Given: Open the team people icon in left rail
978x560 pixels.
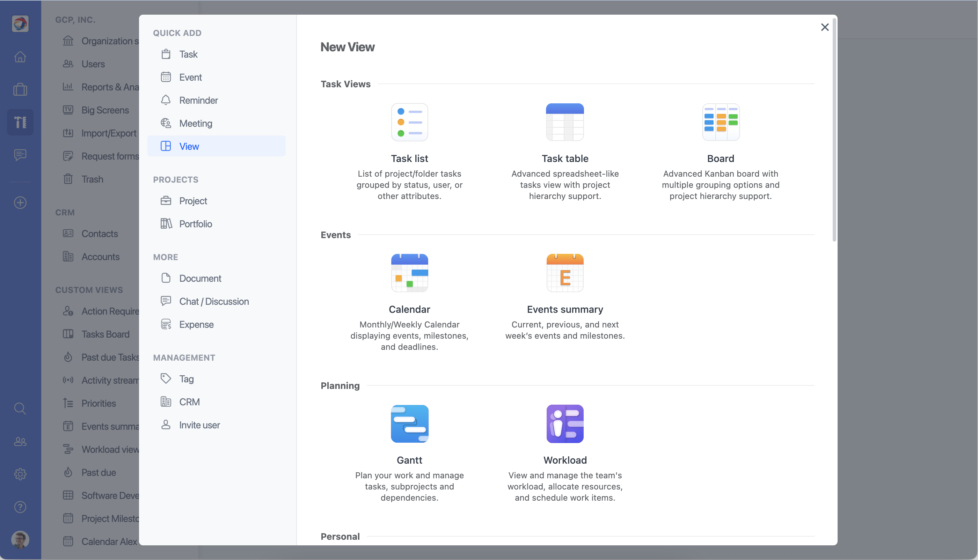Looking at the screenshot, I should pyautogui.click(x=20, y=442).
